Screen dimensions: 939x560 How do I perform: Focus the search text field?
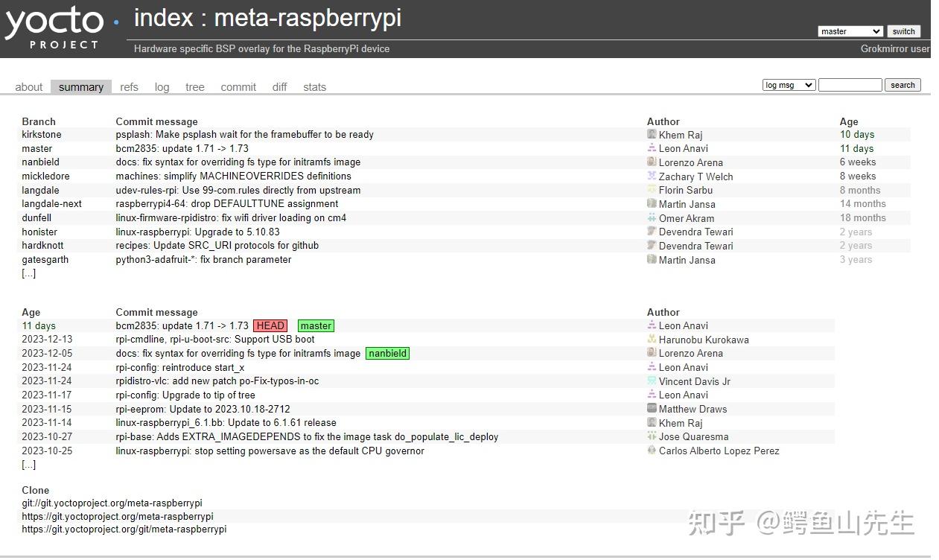850,85
